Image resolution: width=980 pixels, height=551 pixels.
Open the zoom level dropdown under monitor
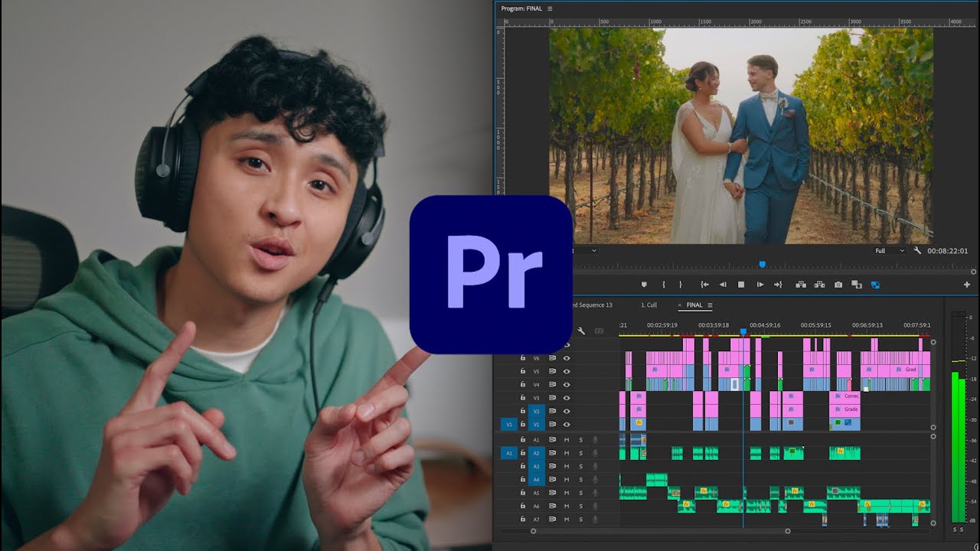(x=586, y=250)
